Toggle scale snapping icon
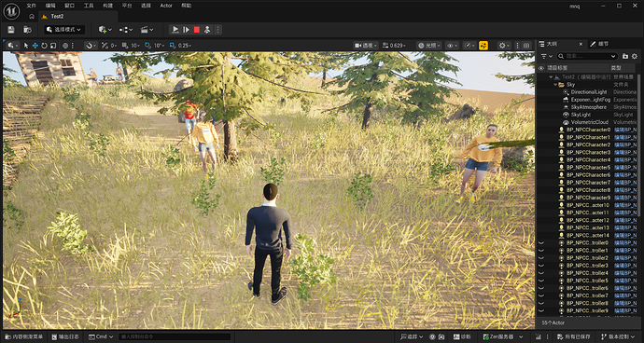 pos(172,46)
